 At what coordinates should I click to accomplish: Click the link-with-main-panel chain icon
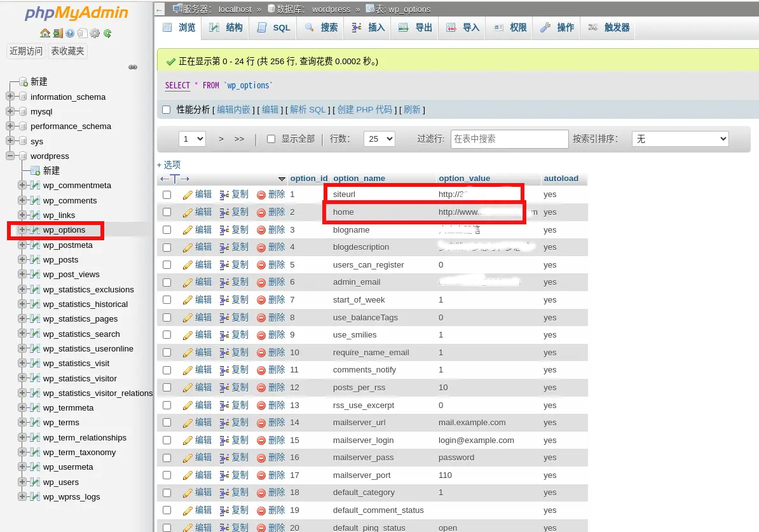click(133, 67)
